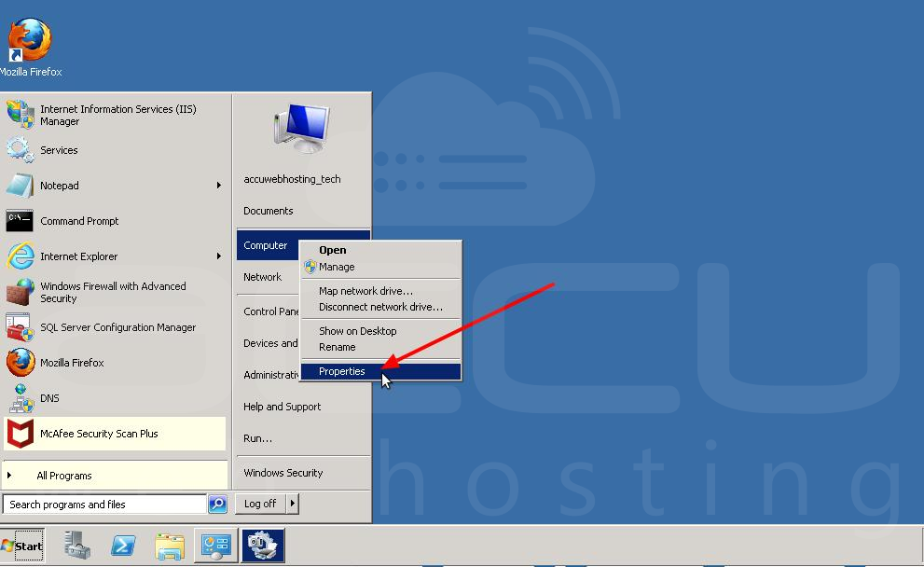This screenshot has width=924, height=567.
Task: Open Server Manager from the taskbar
Action: click(x=77, y=546)
